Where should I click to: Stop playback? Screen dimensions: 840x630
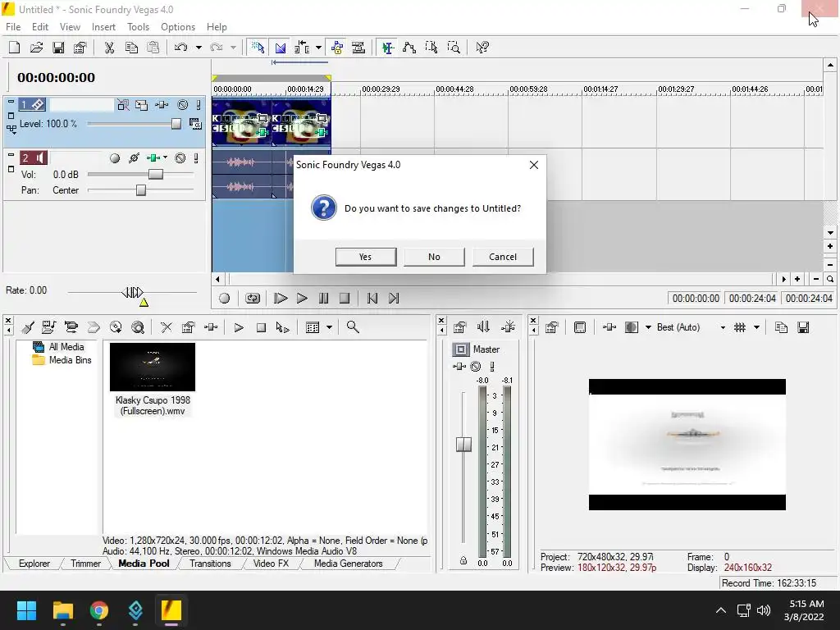[345, 299]
